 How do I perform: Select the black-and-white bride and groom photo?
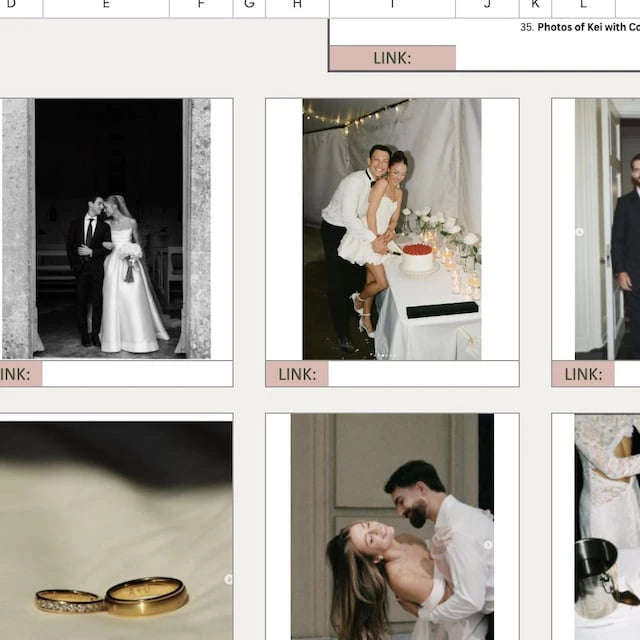[x=106, y=229]
